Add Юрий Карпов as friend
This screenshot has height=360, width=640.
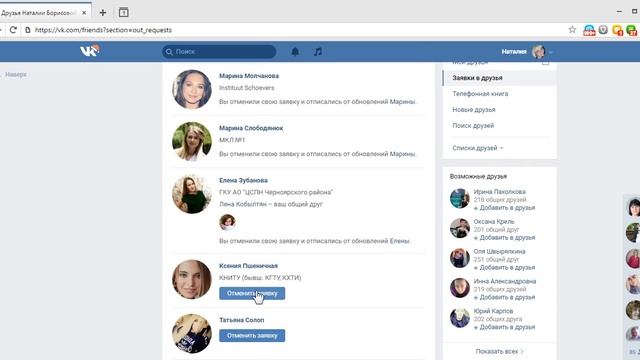coord(504,327)
